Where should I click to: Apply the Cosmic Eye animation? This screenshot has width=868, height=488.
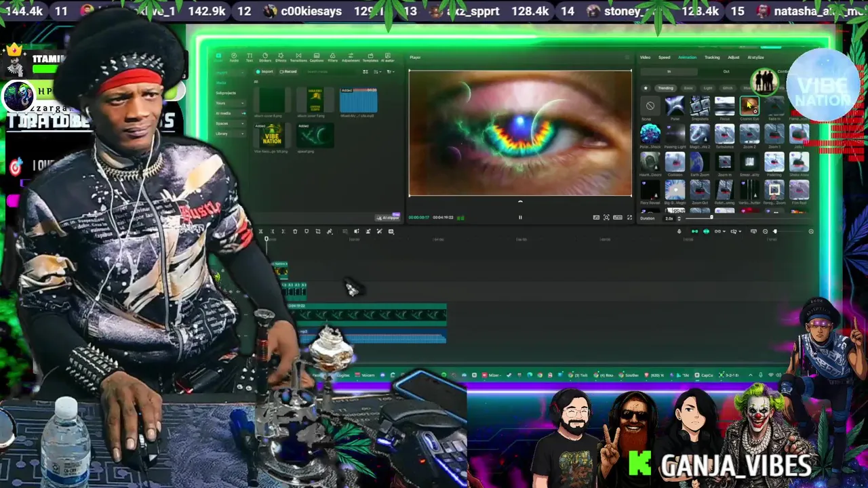(x=749, y=106)
